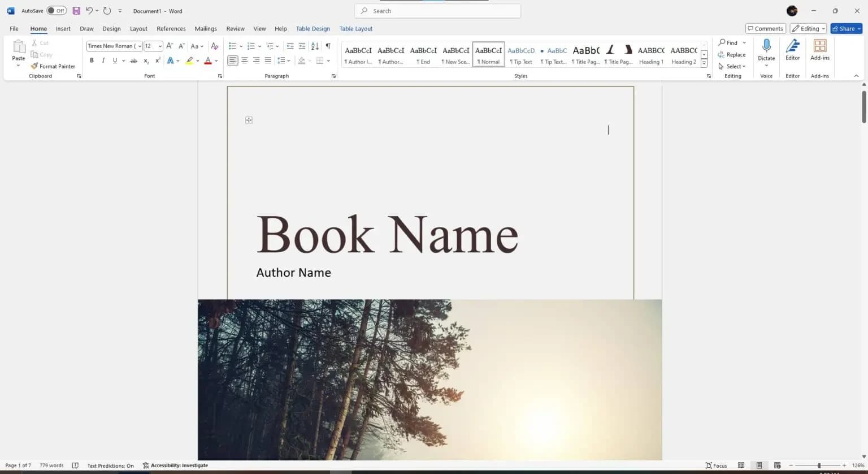Click Show/Hide paragraph marks icon
Viewport: 868px width, 474px height.
coord(328,46)
